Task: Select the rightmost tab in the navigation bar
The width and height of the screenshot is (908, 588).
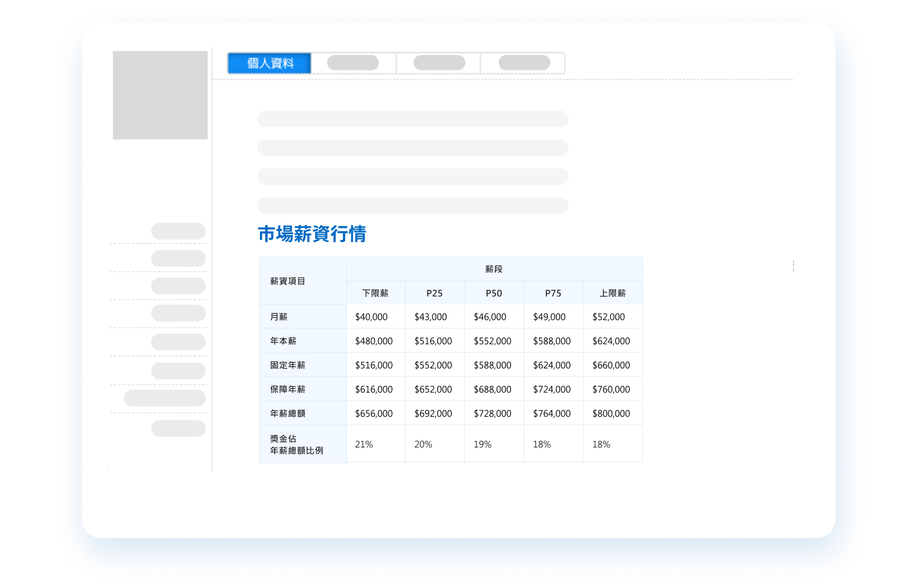Action: pos(523,63)
